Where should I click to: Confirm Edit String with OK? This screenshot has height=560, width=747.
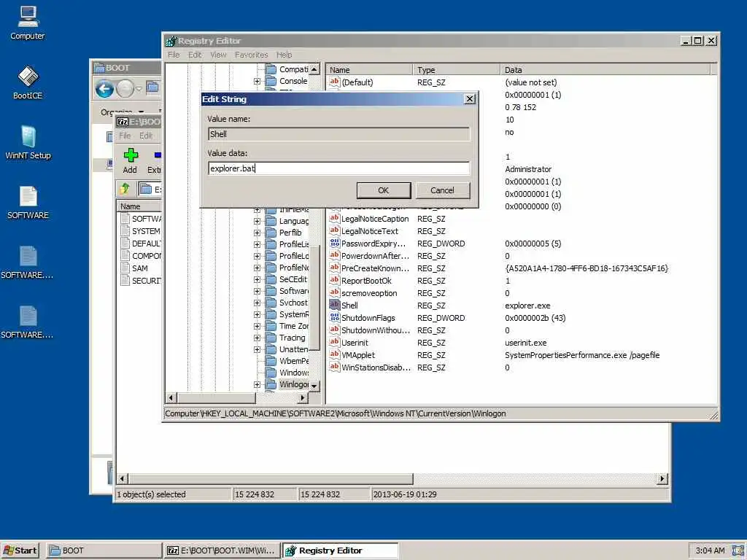click(x=384, y=190)
